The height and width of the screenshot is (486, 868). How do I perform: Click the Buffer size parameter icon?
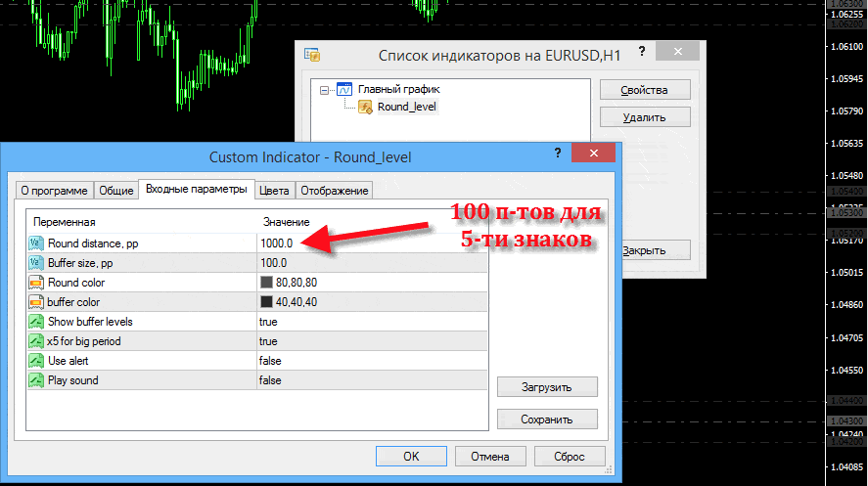(x=36, y=262)
